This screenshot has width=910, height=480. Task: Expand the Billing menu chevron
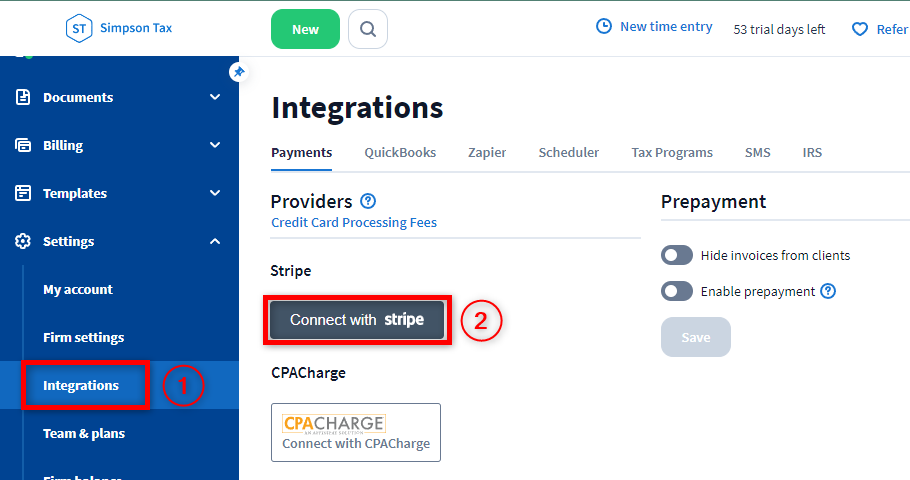pyautogui.click(x=215, y=145)
